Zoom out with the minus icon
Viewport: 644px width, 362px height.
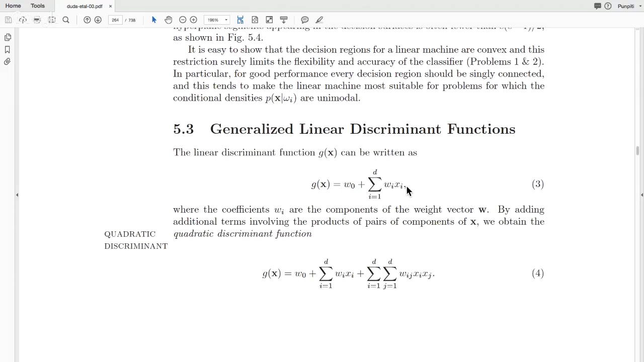(183, 20)
